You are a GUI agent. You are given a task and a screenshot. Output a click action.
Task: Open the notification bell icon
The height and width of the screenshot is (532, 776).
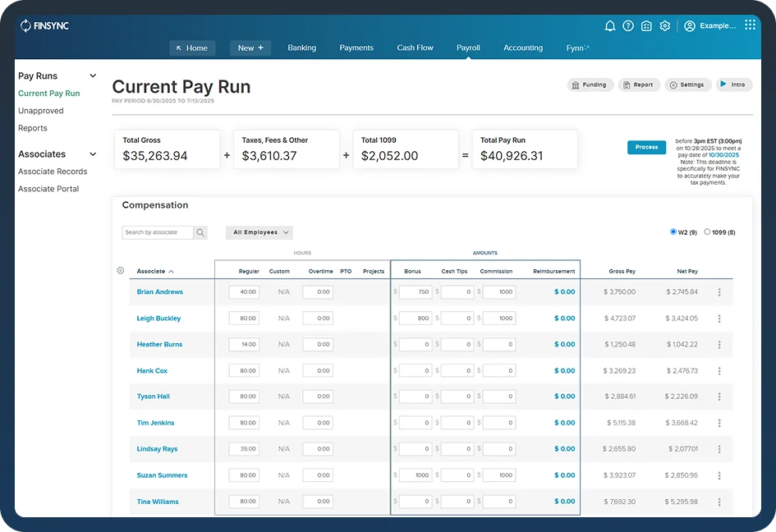click(x=610, y=25)
